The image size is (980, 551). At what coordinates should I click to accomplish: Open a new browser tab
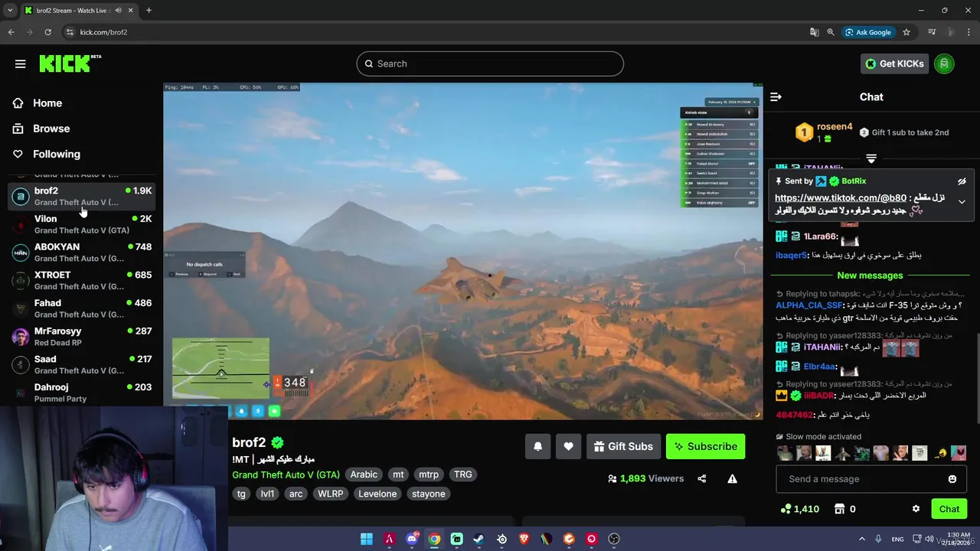coord(149,10)
